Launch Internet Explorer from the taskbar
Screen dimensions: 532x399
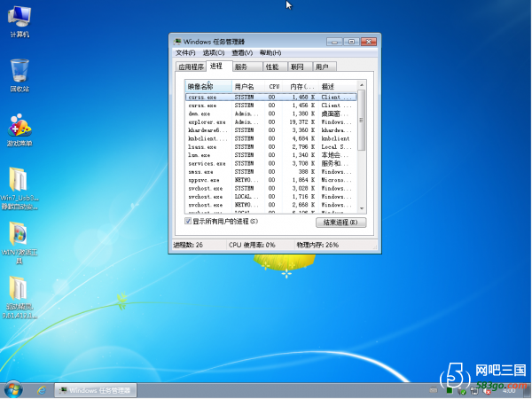point(41,389)
